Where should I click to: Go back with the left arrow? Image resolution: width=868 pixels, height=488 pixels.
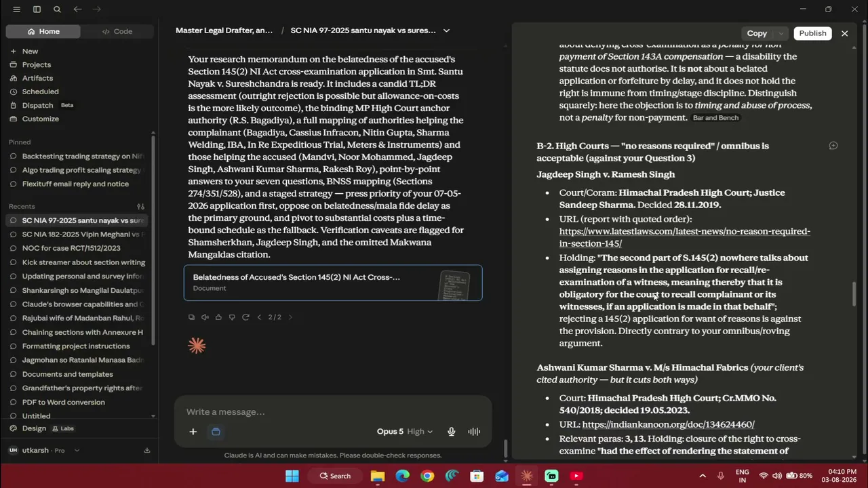click(77, 9)
